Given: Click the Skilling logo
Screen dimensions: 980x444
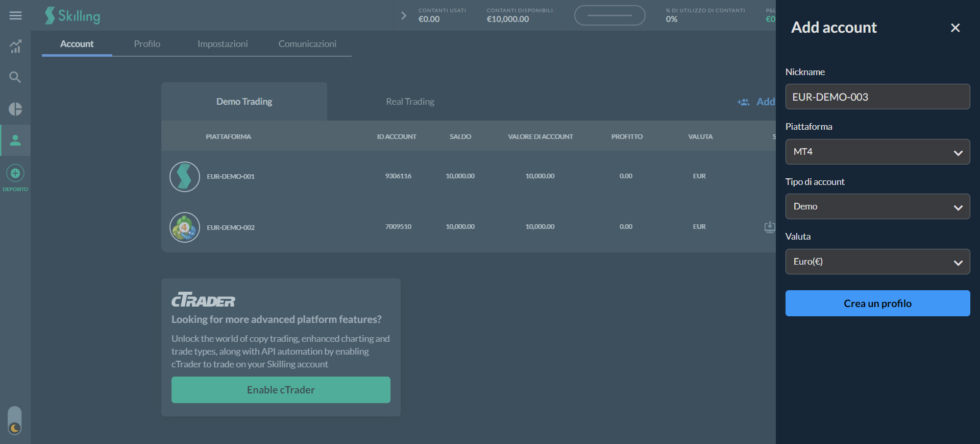Looking at the screenshot, I should (72, 16).
